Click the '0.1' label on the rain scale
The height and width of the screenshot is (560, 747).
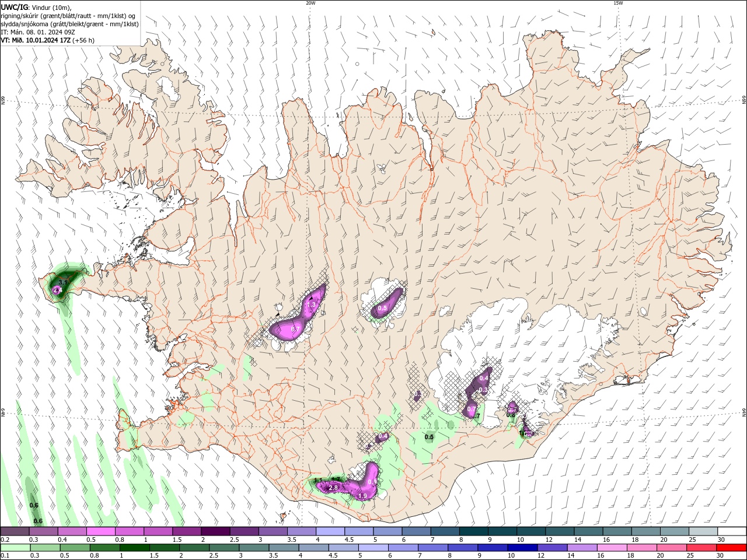point(5,556)
